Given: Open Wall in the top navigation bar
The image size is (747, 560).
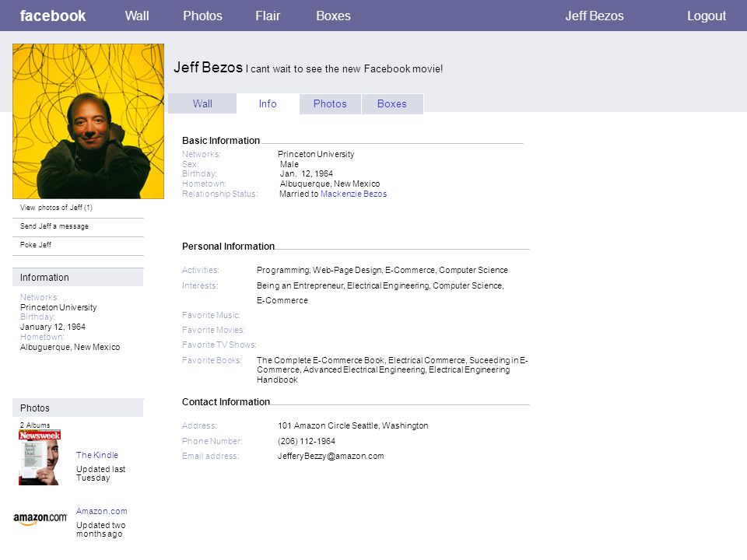Looking at the screenshot, I should point(137,16).
